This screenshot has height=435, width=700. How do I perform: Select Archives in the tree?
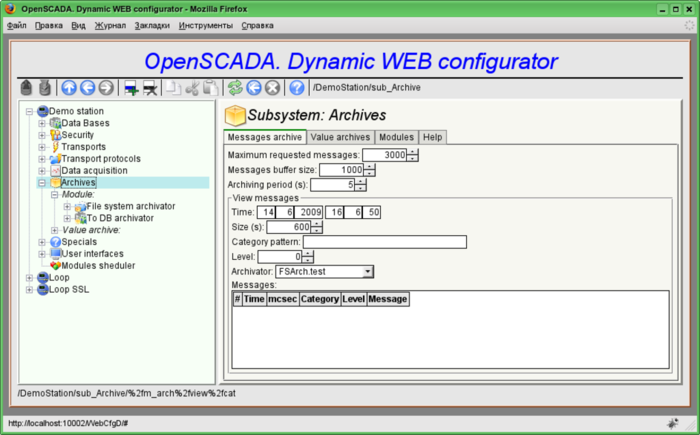(x=78, y=182)
